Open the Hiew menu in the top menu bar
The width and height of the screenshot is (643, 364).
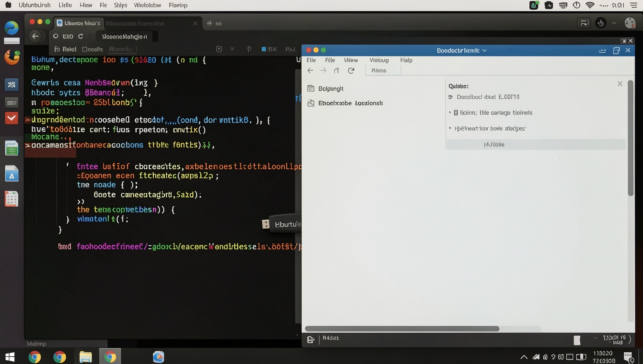[x=86, y=5]
